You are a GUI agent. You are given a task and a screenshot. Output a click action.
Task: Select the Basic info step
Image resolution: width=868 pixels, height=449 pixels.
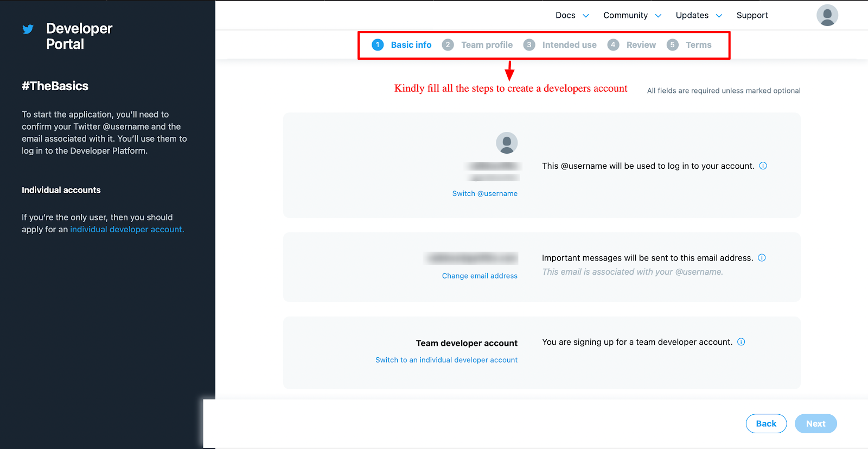(401, 45)
